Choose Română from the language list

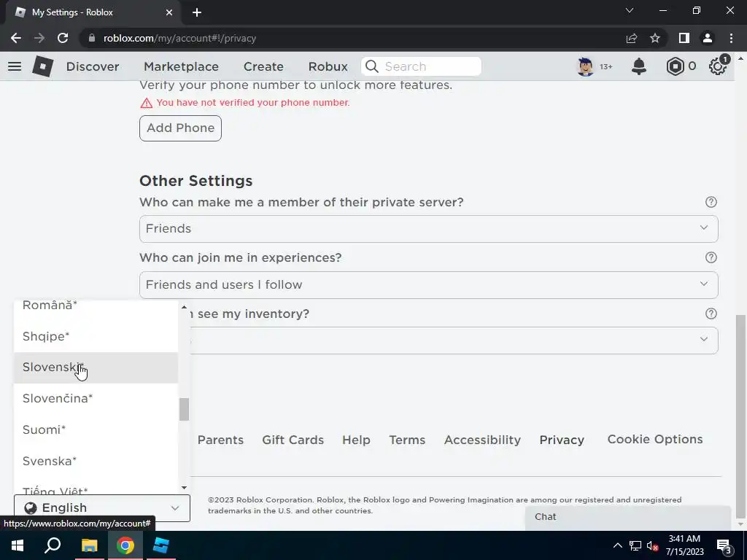pyautogui.click(x=96, y=306)
